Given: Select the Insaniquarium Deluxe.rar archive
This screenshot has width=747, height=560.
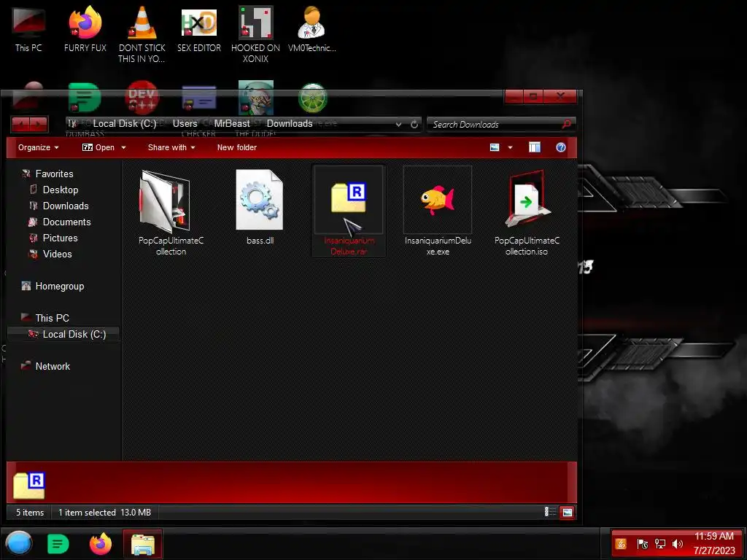Looking at the screenshot, I should click(349, 211).
